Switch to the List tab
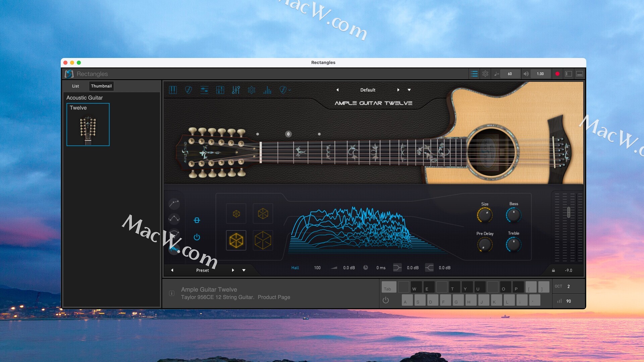This screenshot has height=362, width=644. 75,86
